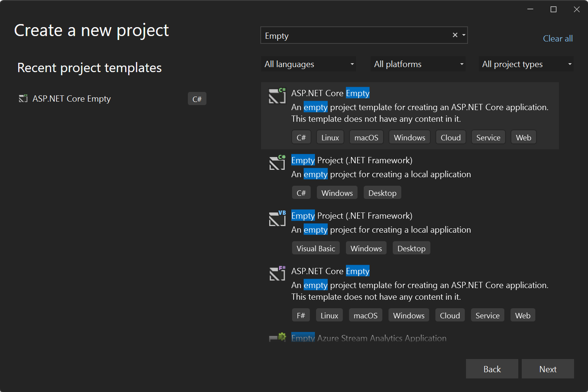Click the Cloud tag on the C# ASP.NET template
This screenshot has width=588, height=392.
(x=451, y=137)
